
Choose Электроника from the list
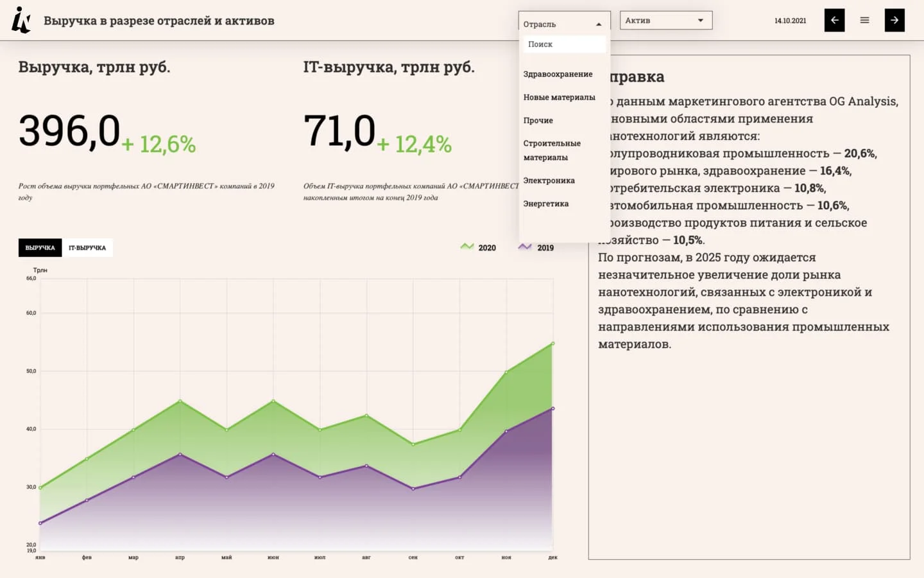(549, 181)
